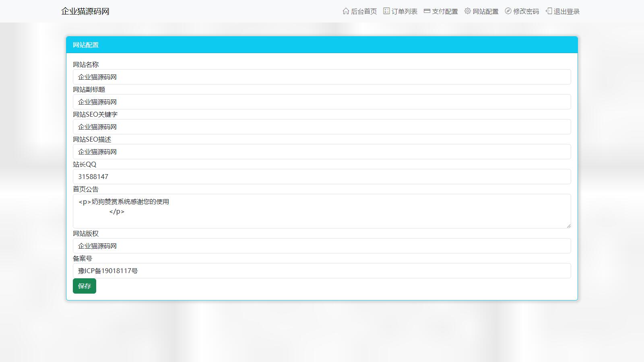
Task: Select 网站配置 in the navbar
Action: click(x=482, y=11)
